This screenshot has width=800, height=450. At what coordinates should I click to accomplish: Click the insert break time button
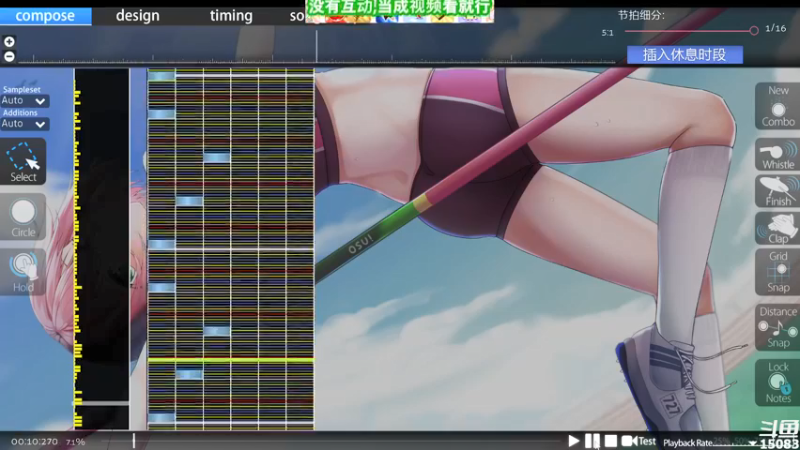685,55
